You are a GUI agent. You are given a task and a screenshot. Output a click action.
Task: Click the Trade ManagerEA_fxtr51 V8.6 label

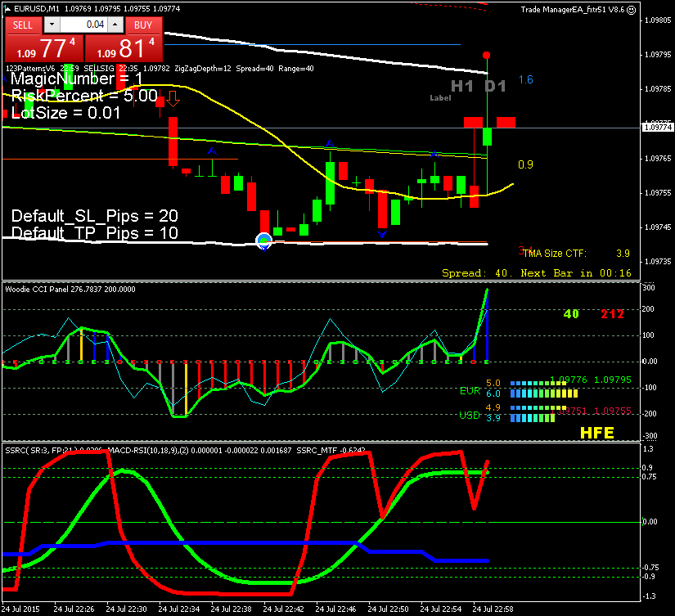pyautogui.click(x=572, y=10)
